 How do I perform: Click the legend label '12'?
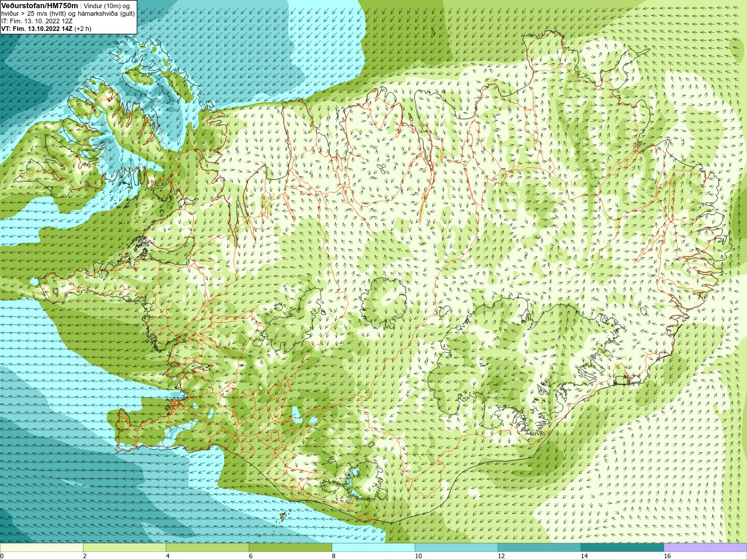[501, 556]
